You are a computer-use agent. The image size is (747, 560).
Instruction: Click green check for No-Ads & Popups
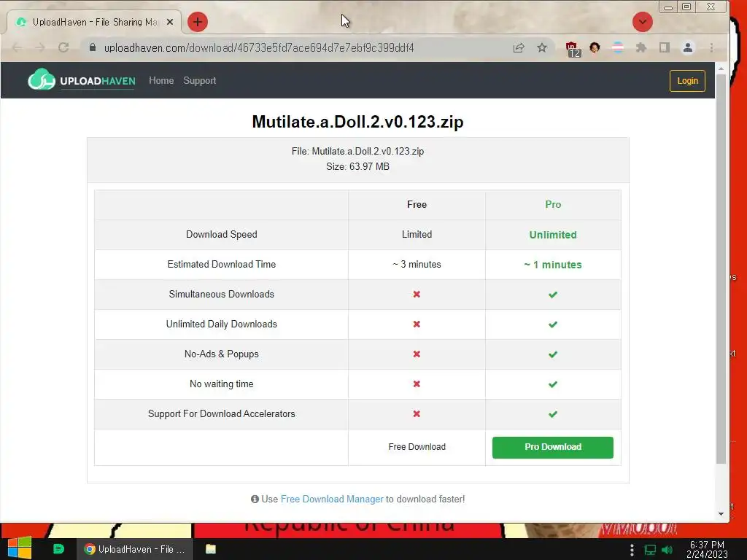tap(553, 355)
